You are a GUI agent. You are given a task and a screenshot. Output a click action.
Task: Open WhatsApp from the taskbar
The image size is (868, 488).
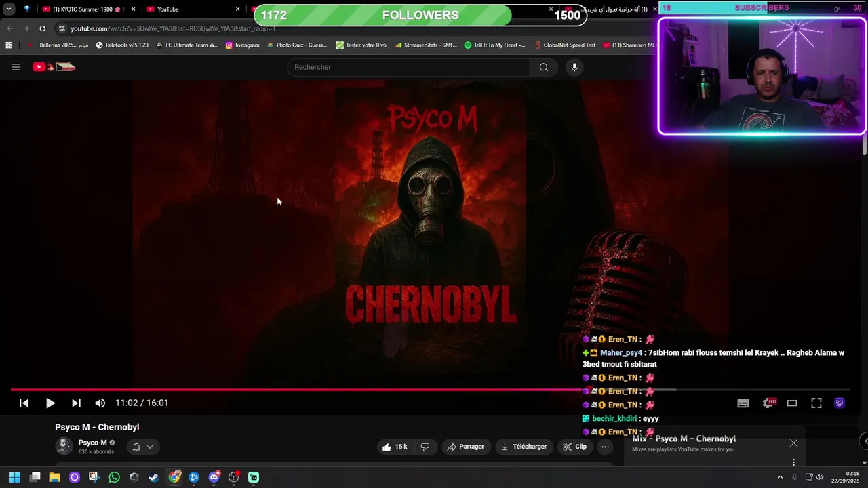114,477
